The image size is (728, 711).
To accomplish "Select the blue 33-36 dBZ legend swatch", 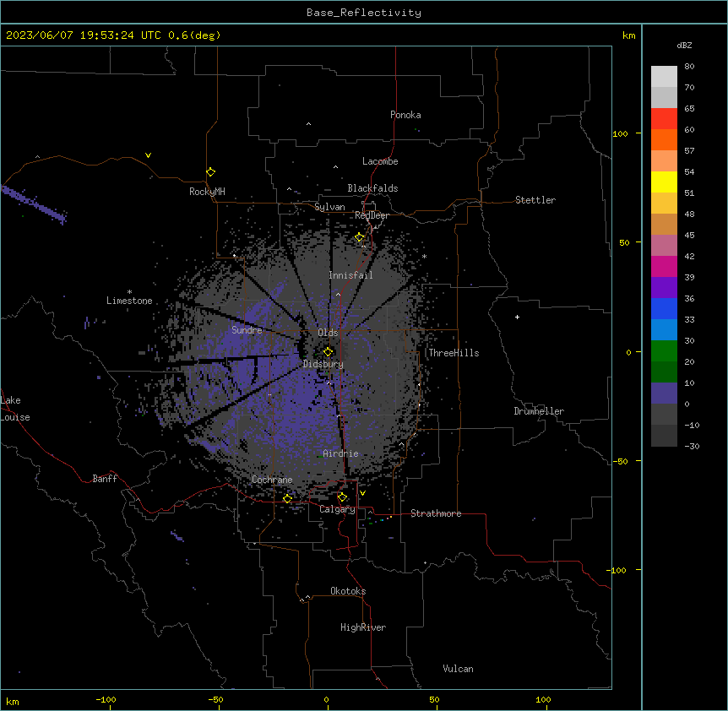I will click(664, 308).
